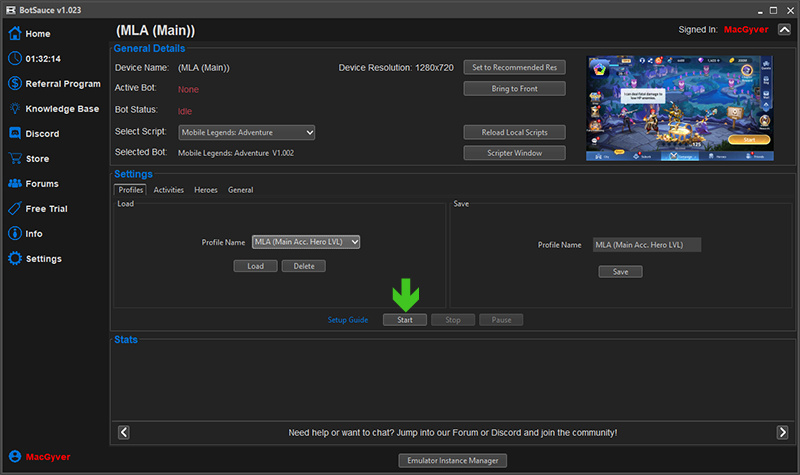
Task: Open the Emulator Instance Manager button
Action: tap(453, 461)
